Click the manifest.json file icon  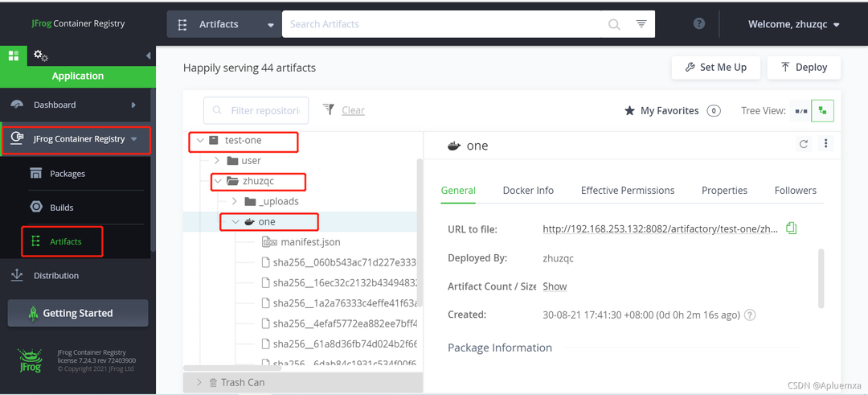pos(269,242)
